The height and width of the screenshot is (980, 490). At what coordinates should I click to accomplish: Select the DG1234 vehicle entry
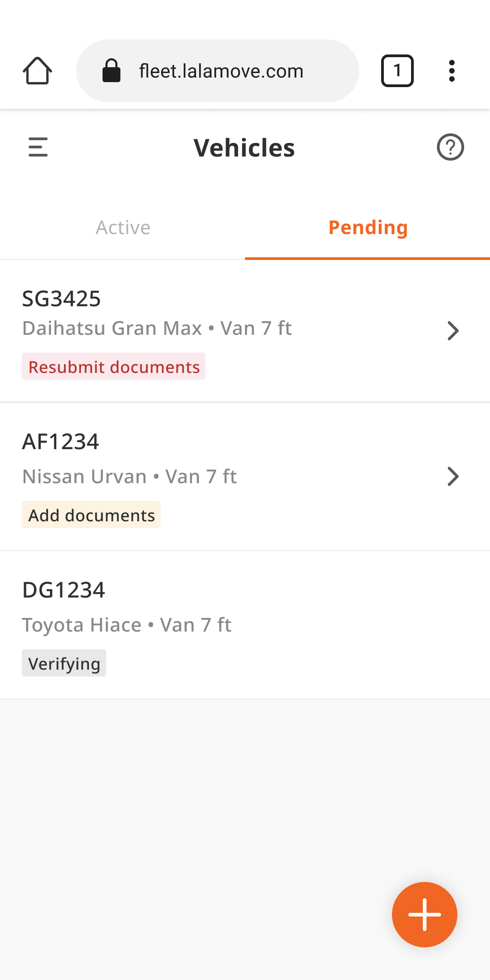tap(245, 625)
